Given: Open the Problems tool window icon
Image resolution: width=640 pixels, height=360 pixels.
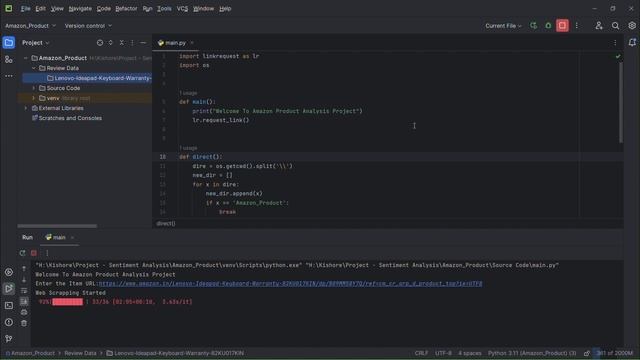Looking at the screenshot, I should point(9,322).
